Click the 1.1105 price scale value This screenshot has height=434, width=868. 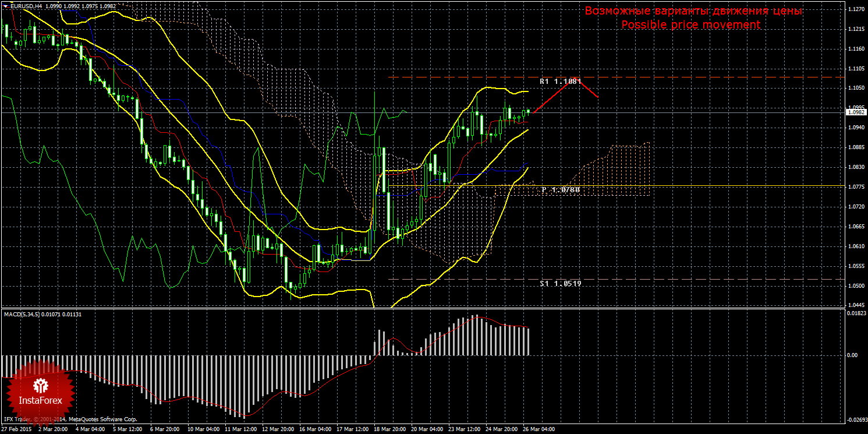tap(855, 69)
